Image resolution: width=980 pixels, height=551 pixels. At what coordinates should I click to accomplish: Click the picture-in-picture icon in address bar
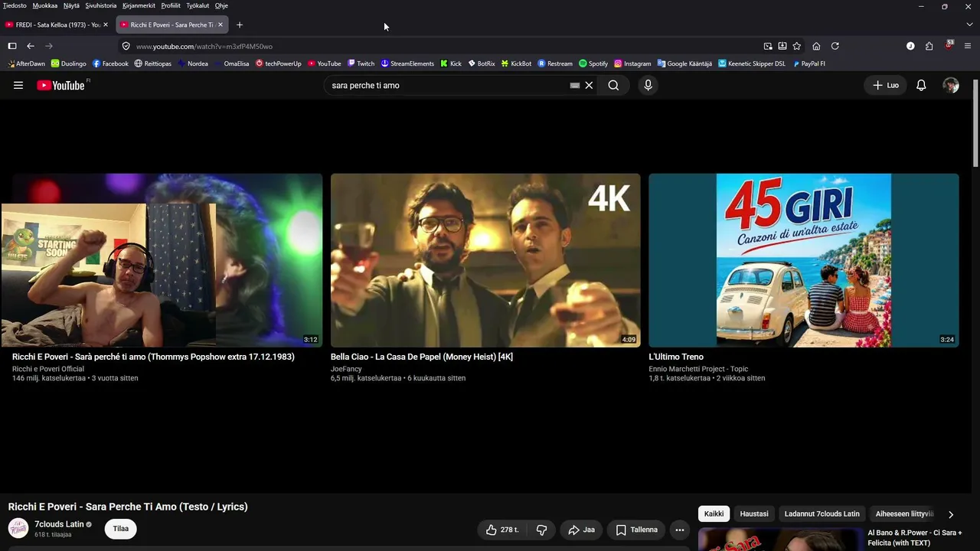(x=768, y=46)
